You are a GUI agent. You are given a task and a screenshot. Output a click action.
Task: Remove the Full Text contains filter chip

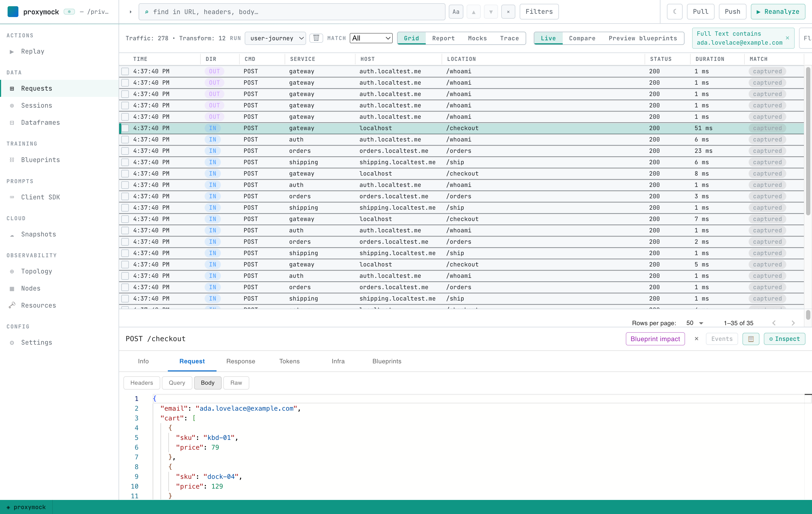point(787,38)
